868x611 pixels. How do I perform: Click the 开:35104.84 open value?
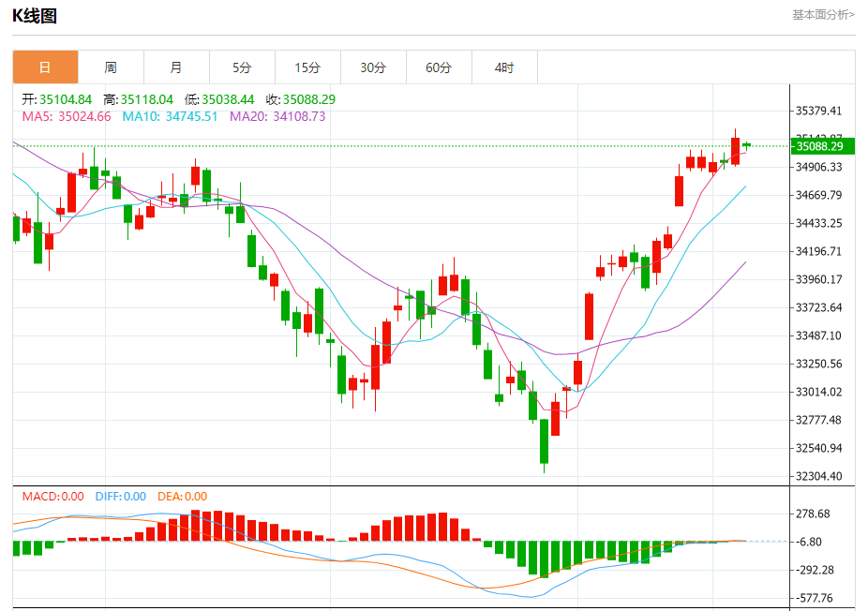[x=57, y=99]
